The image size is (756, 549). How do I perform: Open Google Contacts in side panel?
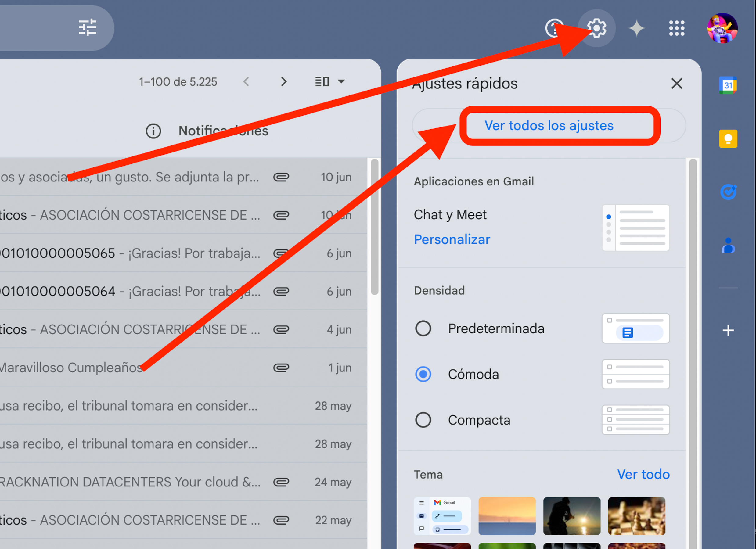[x=728, y=246]
